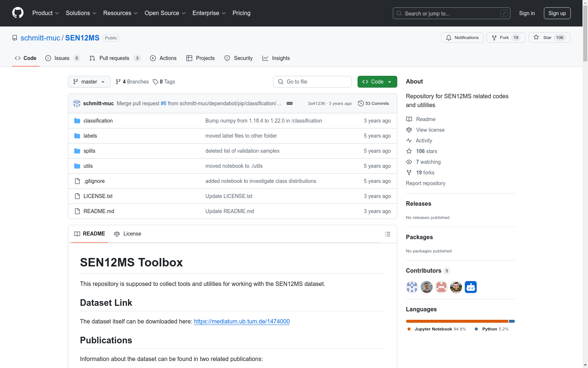Click the repository icon beside schmitt-muc
This screenshot has width=588, height=368.
[x=15, y=38]
